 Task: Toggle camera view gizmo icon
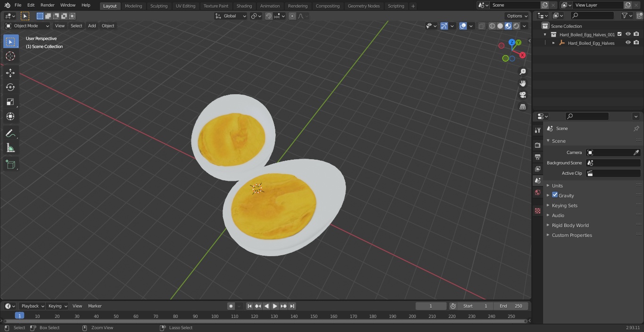point(522,95)
